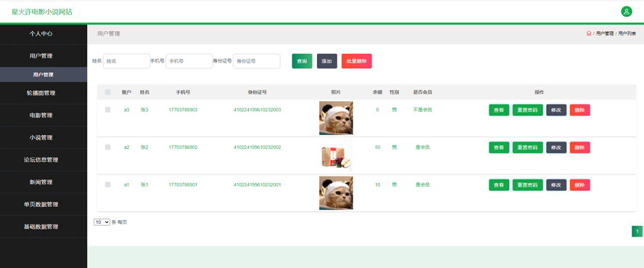Click the cat photo for account a3
Viewport: 644px width, 268px height.
tap(336, 118)
